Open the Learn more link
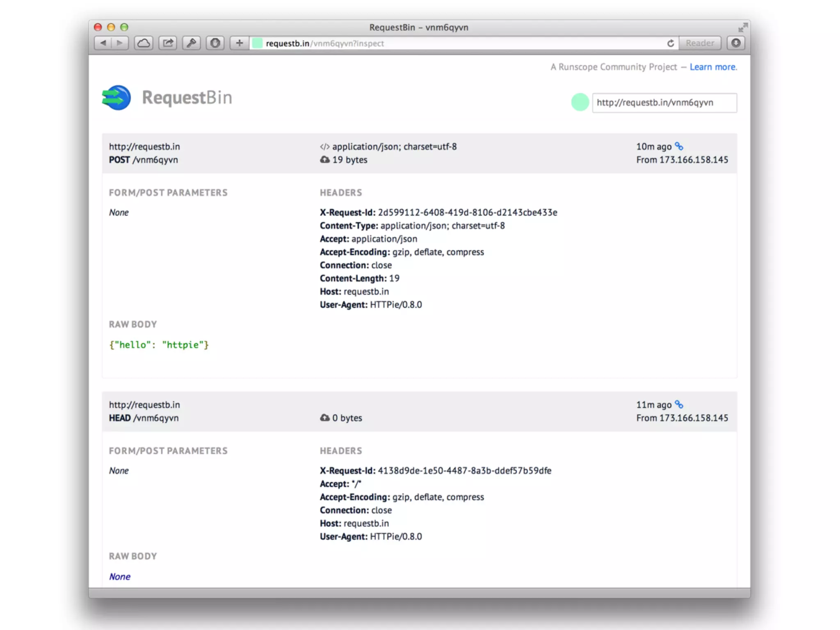This screenshot has width=840, height=630. point(713,67)
